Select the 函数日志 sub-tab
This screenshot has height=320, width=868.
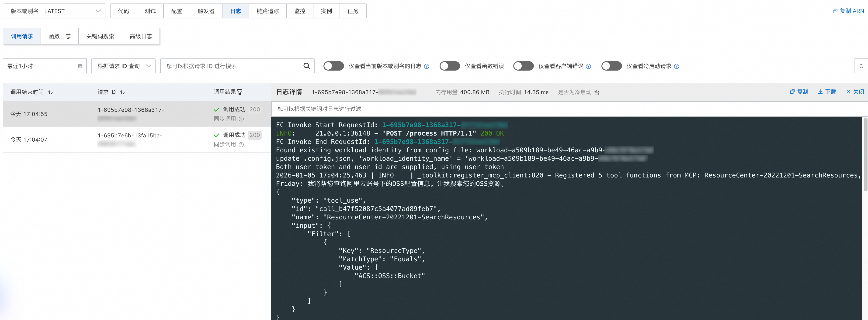(60, 36)
